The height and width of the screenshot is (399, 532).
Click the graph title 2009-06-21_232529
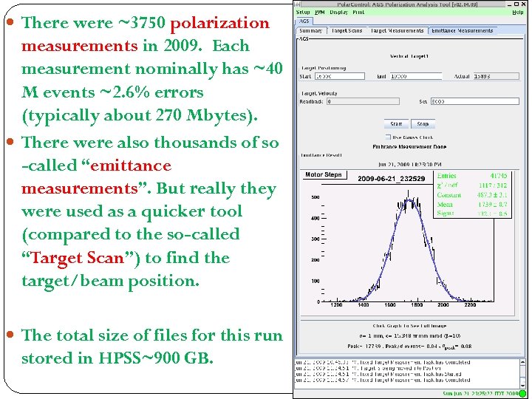click(x=391, y=179)
